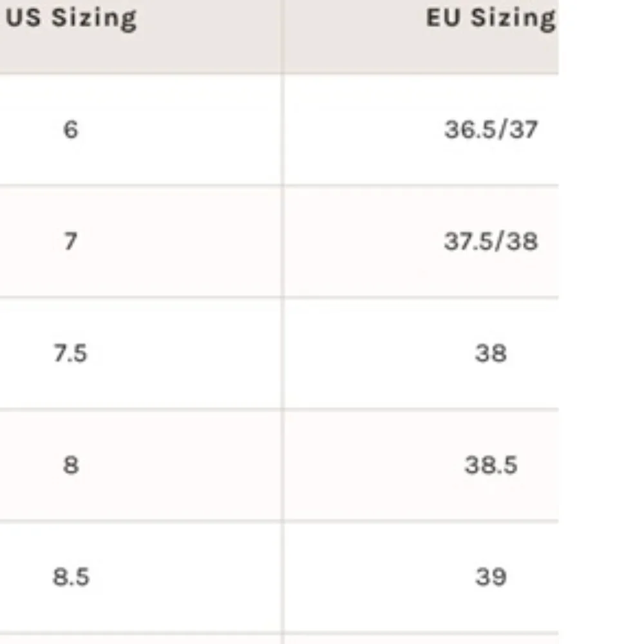Click the word Sizing in the US header

pyautogui.click(x=94, y=19)
